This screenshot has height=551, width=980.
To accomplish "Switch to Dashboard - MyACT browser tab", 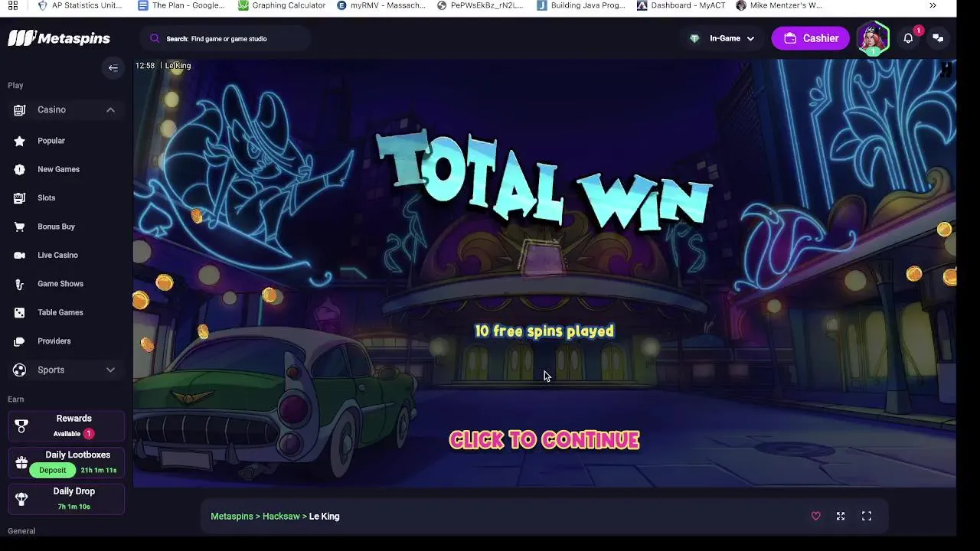I will [x=681, y=5].
